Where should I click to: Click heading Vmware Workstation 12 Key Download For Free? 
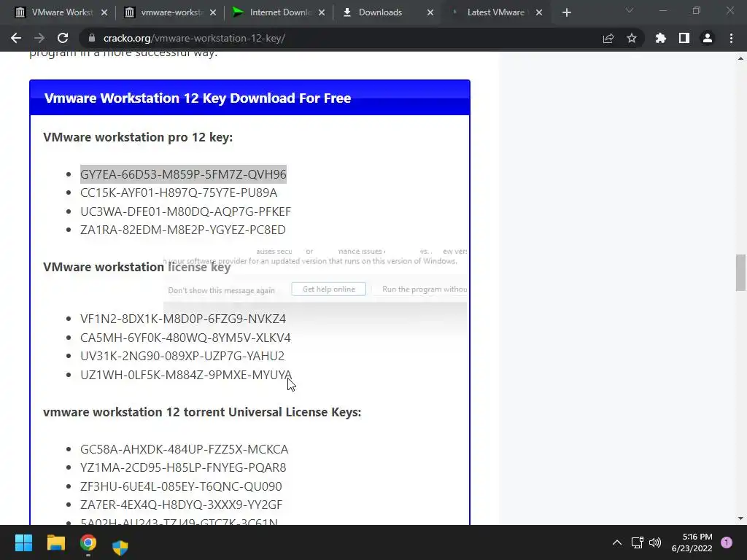[x=198, y=98]
